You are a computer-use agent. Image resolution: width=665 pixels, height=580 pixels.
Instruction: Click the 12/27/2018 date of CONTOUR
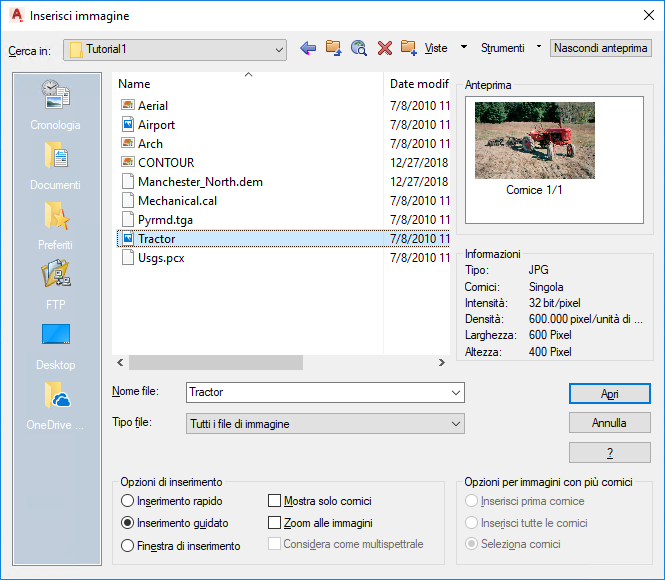(x=419, y=162)
